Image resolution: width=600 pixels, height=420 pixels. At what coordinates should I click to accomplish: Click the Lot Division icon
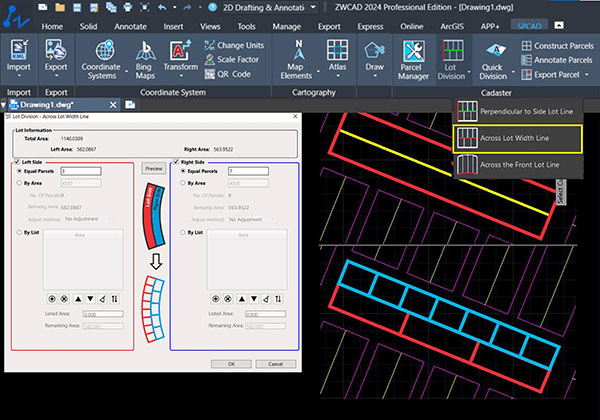[x=453, y=51]
